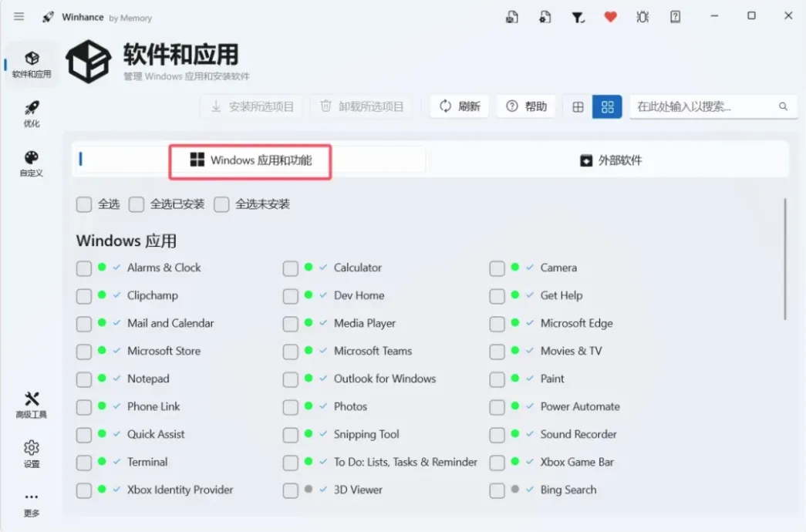The width and height of the screenshot is (806, 532).
Task: Check the Movies & TV checkbox
Action: coord(497,352)
